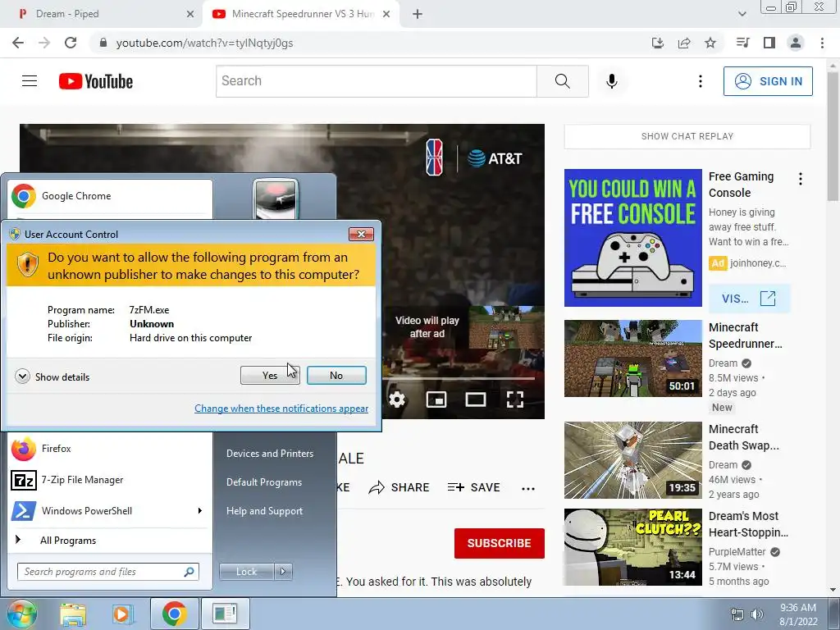Viewport: 840px width, 630px height.
Task: Launch Google Chrome from Start menu
Action: click(x=109, y=196)
